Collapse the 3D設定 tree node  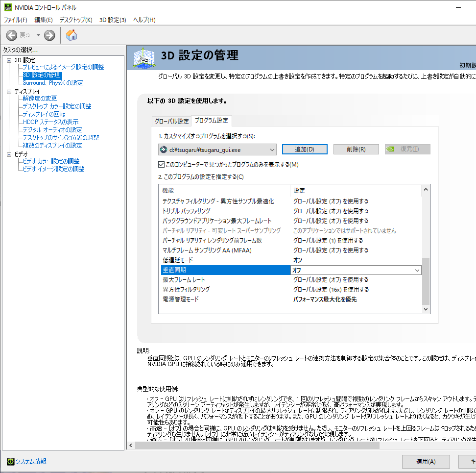pyautogui.click(x=9, y=60)
